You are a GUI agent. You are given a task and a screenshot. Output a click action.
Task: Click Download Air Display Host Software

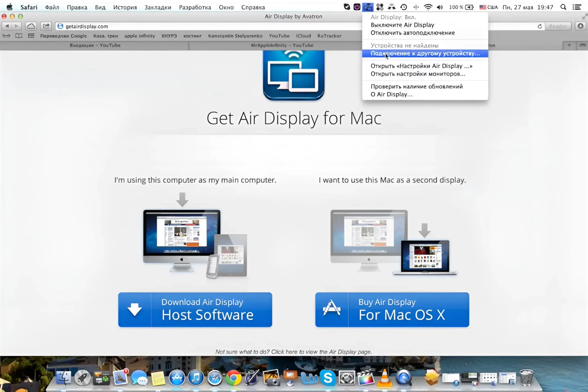point(195,310)
